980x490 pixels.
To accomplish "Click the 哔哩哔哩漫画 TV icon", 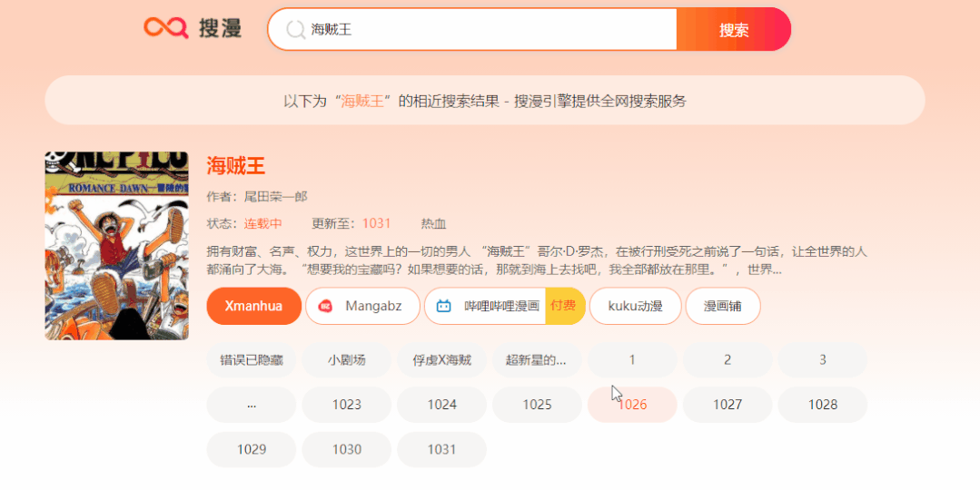I will point(443,307).
